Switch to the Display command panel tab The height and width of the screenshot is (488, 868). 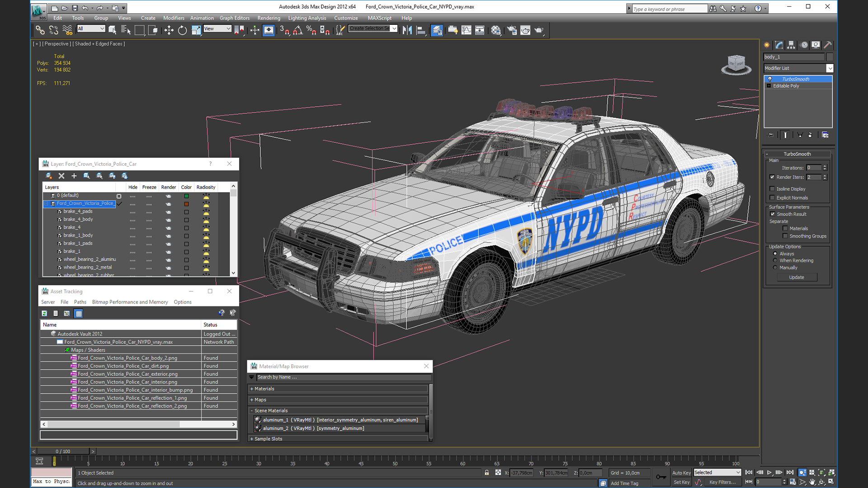pyautogui.click(x=816, y=45)
